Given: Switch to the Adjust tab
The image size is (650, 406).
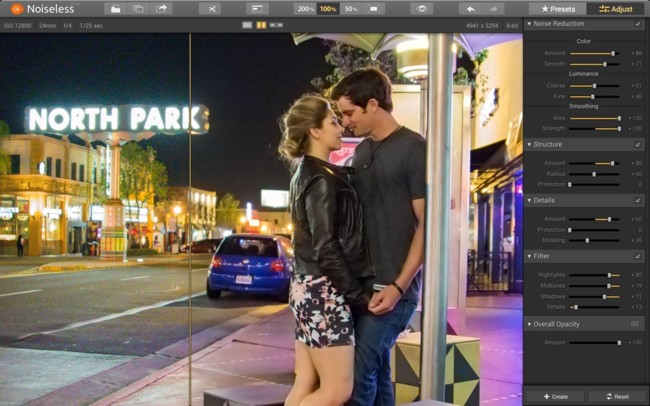Looking at the screenshot, I should [616, 9].
